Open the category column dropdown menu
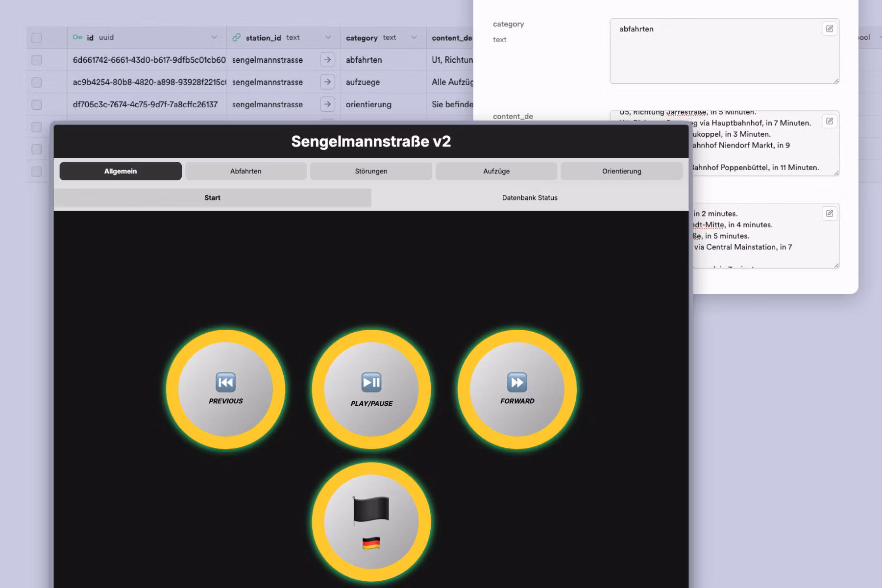 pos(414,38)
